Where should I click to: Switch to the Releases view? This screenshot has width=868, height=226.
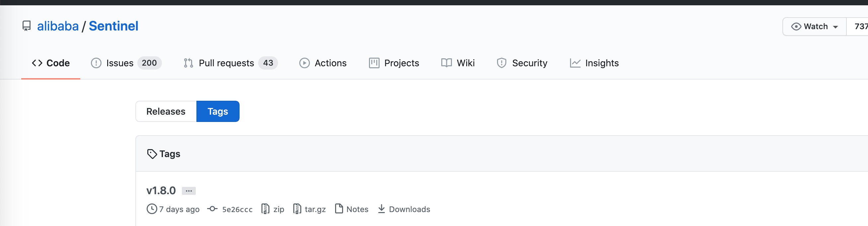click(166, 111)
